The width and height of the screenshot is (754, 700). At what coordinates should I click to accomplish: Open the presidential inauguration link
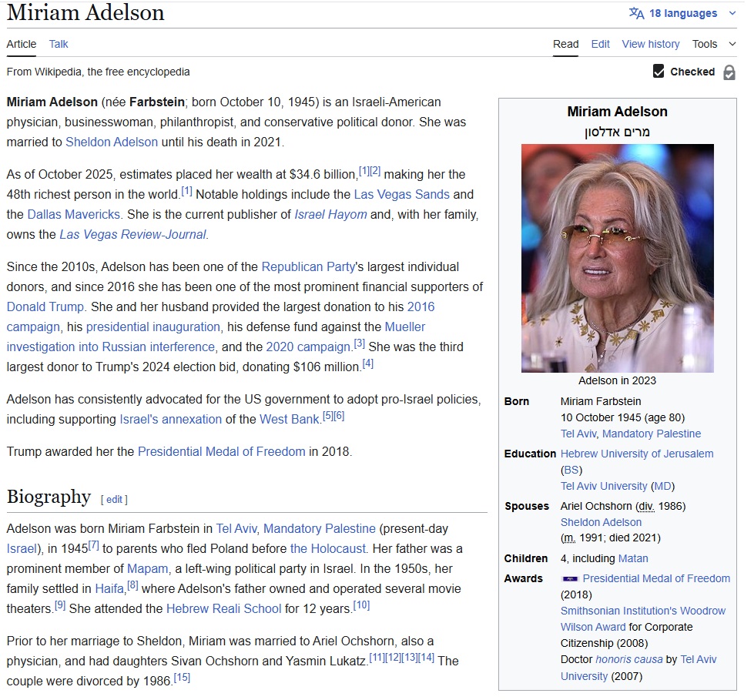pos(153,327)
